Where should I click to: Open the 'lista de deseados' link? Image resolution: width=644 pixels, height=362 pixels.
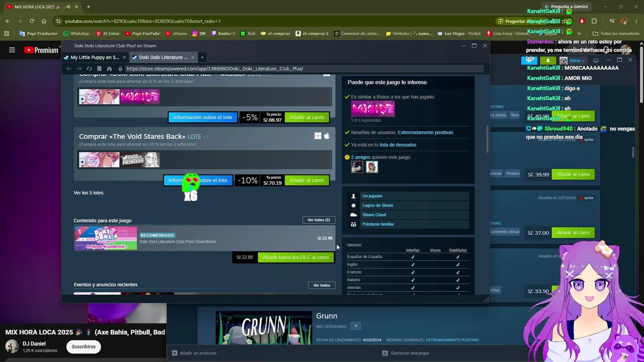[398, 145]
